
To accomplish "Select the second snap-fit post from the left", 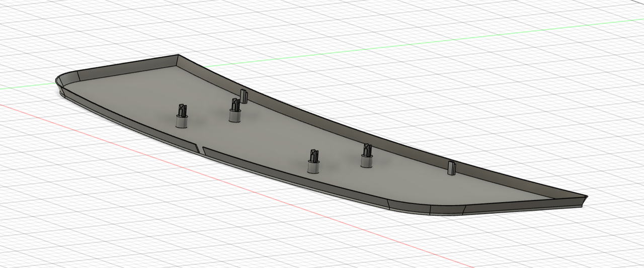I will (x=235, y=110).
